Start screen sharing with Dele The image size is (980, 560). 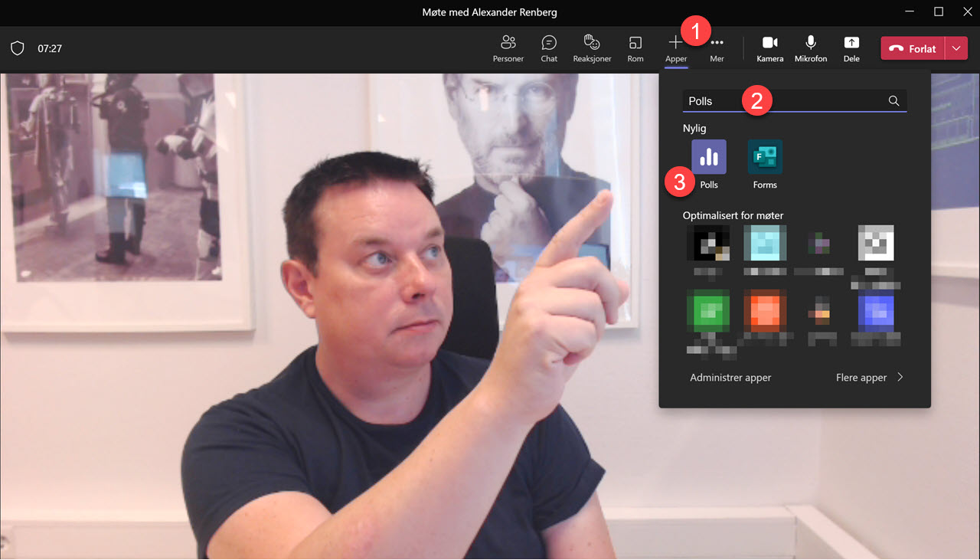pyautogui.click(x=851, y=47)
